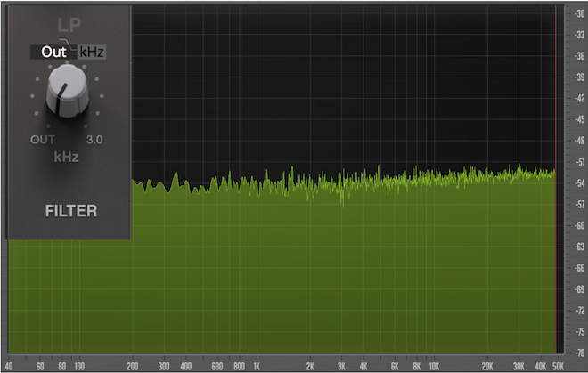The height and width of the screenshot is (373, 588).
Task: Click the -30 dB scale label
Action: [x=579, y=14]
